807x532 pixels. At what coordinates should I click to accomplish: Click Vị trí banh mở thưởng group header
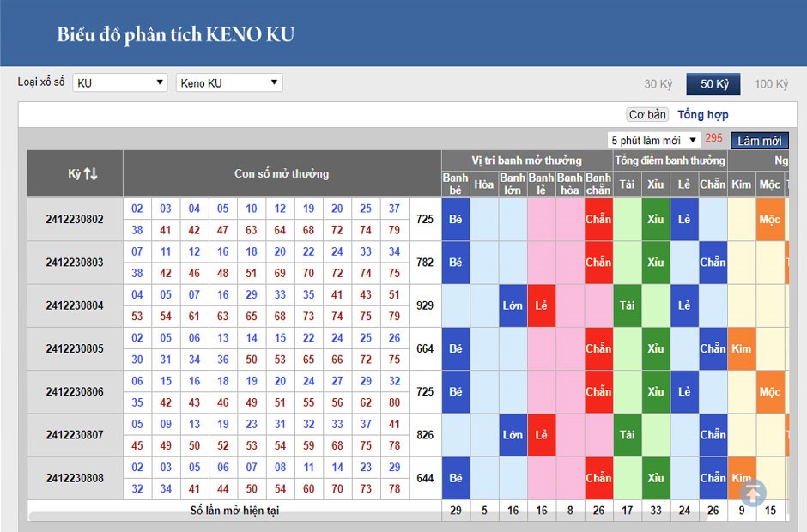tap(527, 160)
